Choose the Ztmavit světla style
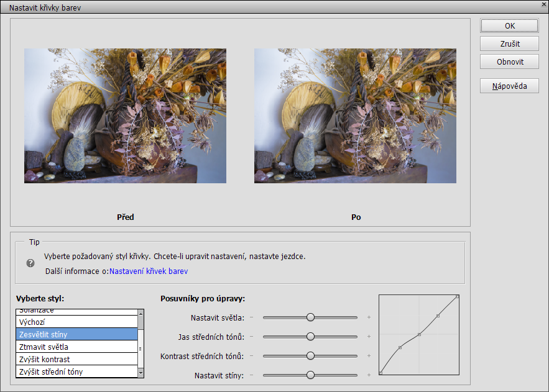The width and height of the screenshot is (549, 392). (76, 347)
